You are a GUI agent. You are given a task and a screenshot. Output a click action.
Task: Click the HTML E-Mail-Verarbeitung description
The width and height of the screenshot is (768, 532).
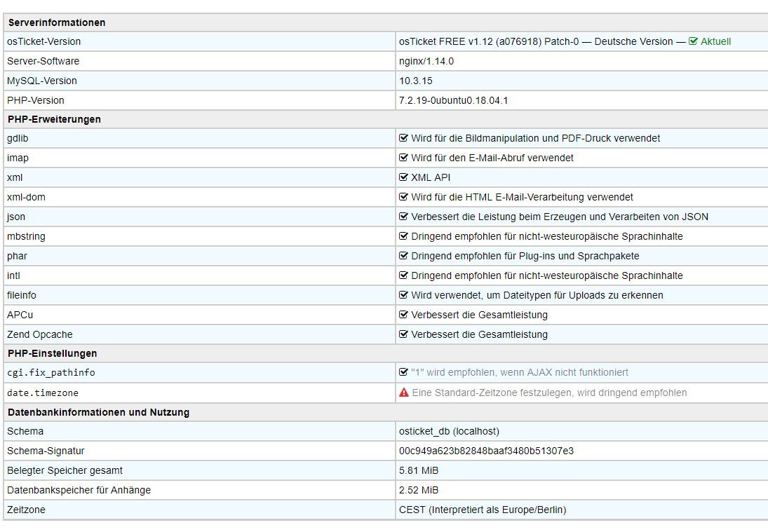click(x=522, y=197)
